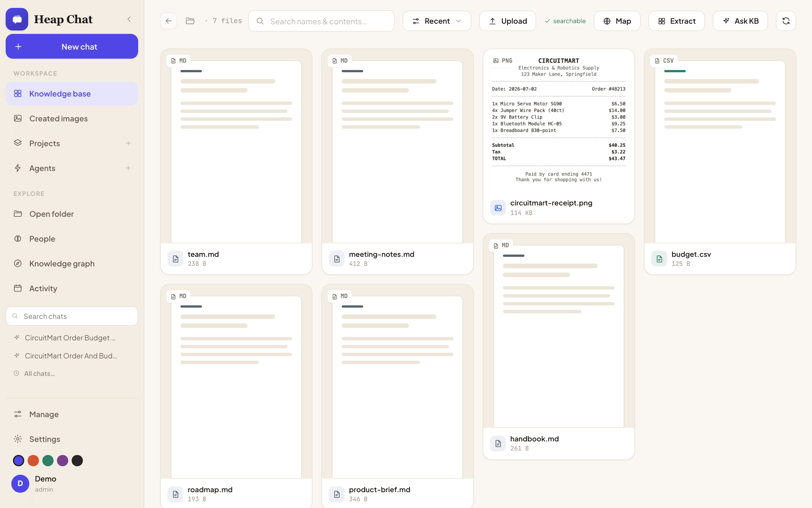Click the Extract button
This screenshot has width=812, height=508.
coord(676,21)
